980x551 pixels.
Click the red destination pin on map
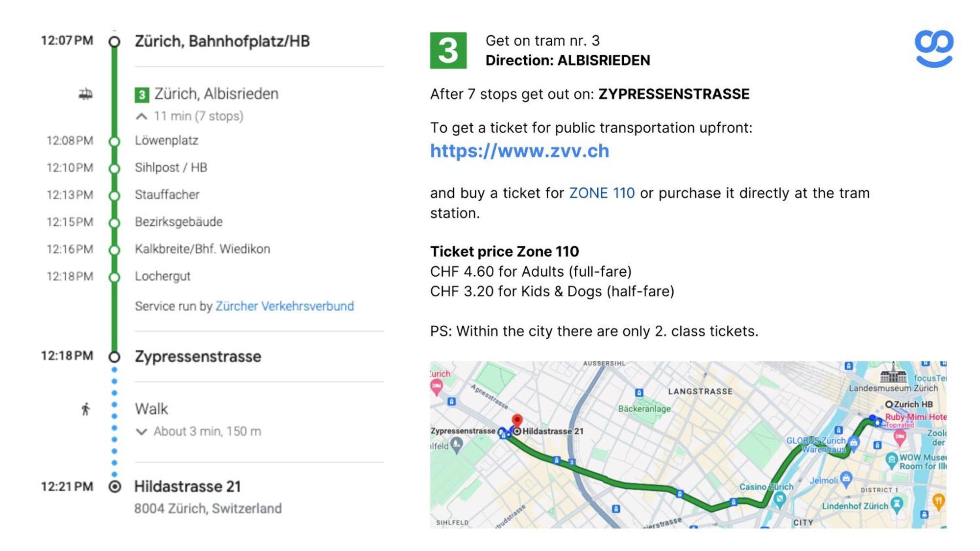(517, 420)
